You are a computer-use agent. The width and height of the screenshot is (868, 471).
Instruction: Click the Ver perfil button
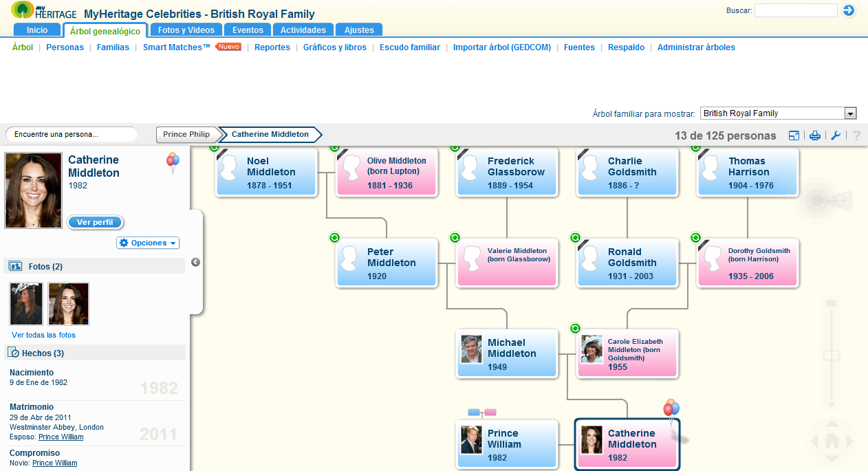click(96, 222)
